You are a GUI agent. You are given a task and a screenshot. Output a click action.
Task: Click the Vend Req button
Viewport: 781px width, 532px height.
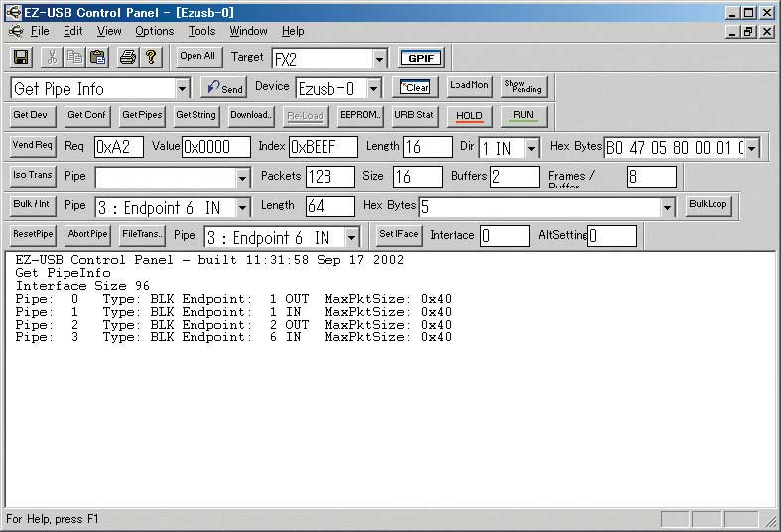tap(33, 146)
